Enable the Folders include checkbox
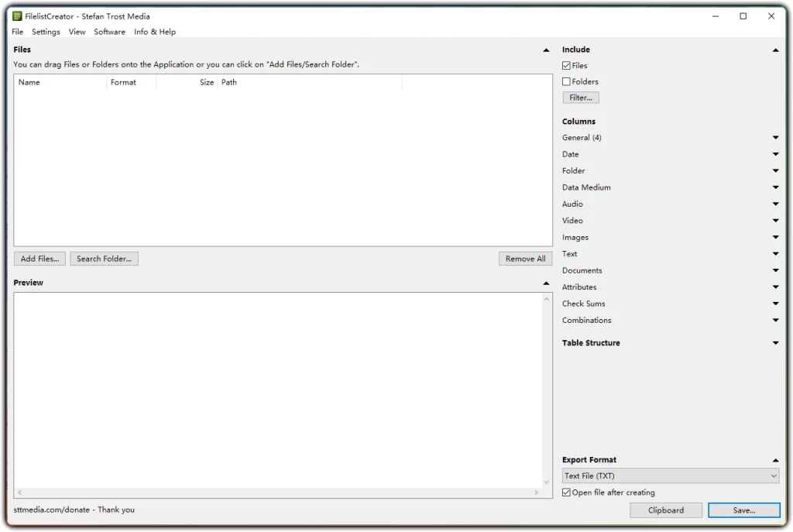Viewport: 793px width, 532px height. 566,81
